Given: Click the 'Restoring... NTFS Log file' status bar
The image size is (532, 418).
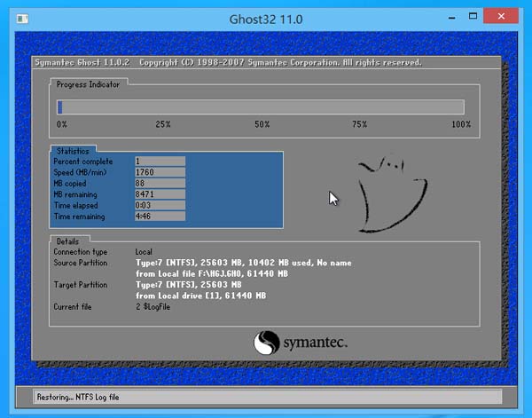Looking at the screenshot, I should pos(268,397).
